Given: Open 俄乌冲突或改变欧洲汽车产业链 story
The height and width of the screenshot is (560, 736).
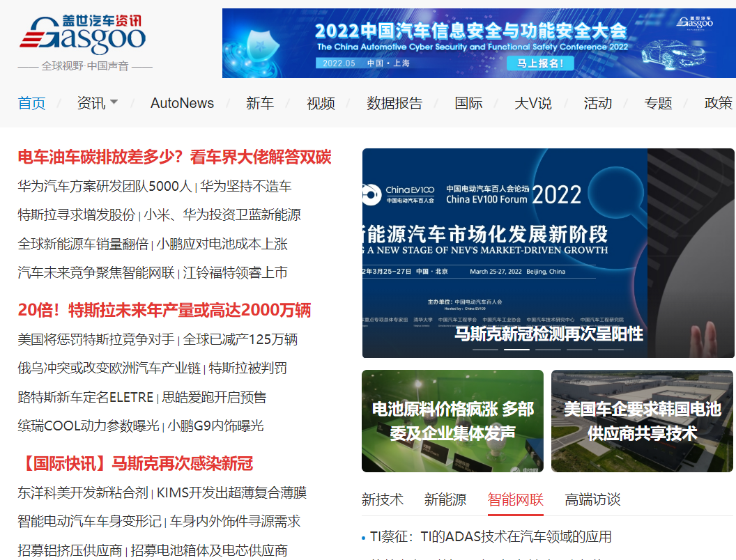Looking at the screenshot, I should pyautogui.click(x=109, y=368).
